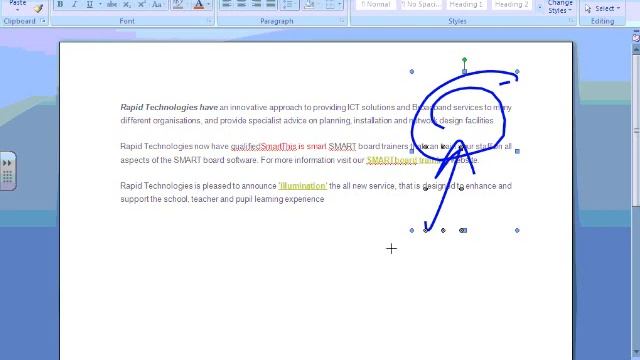Toggle the View Ruler icon above scrollbar
The width and height of the screenshot is (640, 360).
(x=636, y=38)
